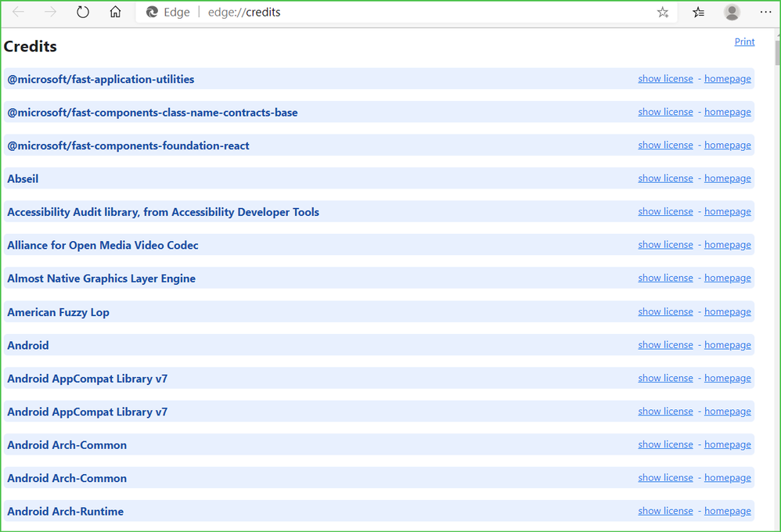Show license for @microsoft/fast-application-utilities
Viewport: 781px width, 532px height.
(665, 79)
